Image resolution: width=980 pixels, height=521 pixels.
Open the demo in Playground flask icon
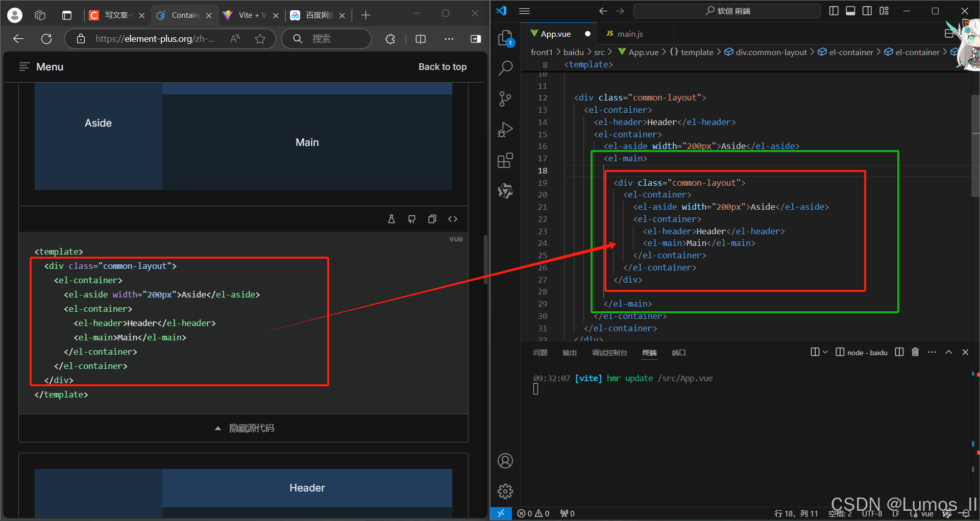tap(391, 219)
